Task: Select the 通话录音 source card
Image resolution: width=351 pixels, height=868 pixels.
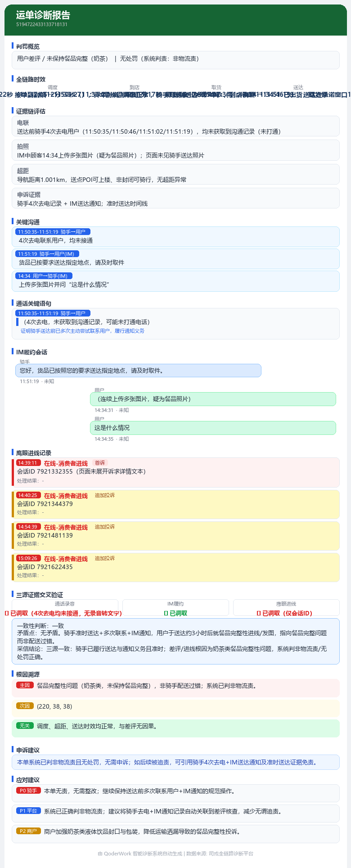Action: (x=65, y=607)
